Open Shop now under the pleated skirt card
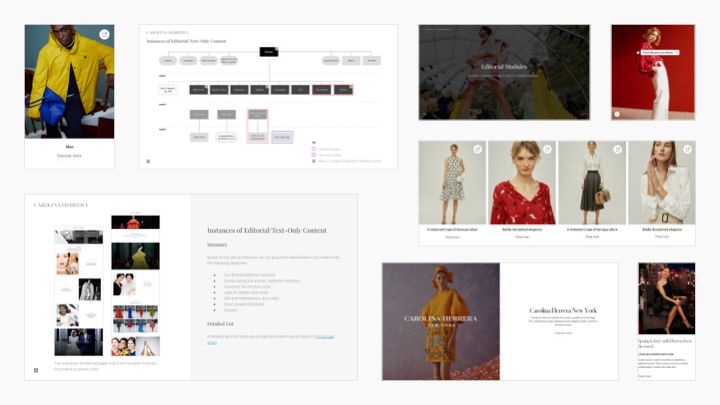This screenshot has height=405, width=720. [x=592, y=237]
